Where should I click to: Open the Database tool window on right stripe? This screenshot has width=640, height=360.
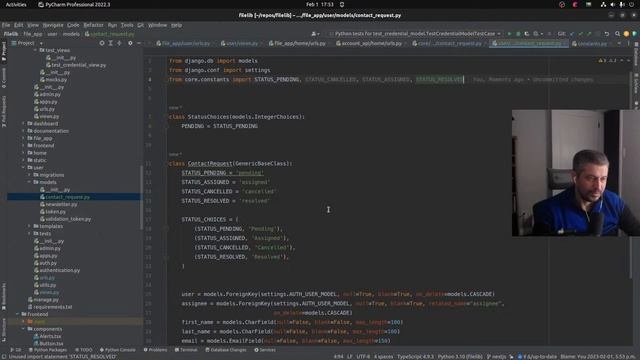636,54
